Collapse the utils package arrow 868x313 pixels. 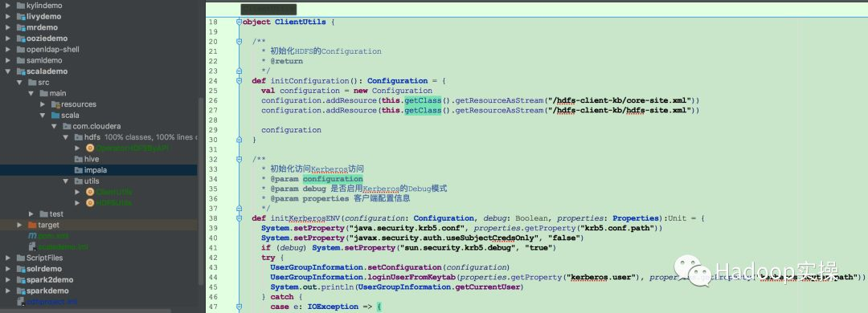(x=65, y=181)
